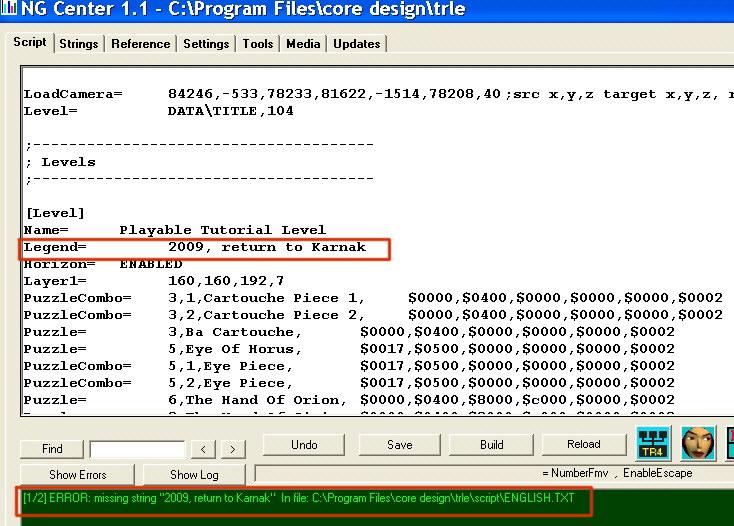
Task: Go to the Updates tab
Action: [x=357, y=44]
